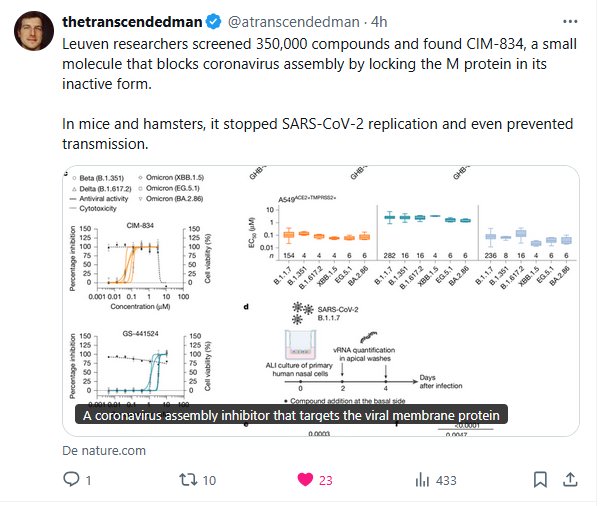Open the author's profile avatar picture
This screenshot has width=608, height=506.
[x=33, y=31]
